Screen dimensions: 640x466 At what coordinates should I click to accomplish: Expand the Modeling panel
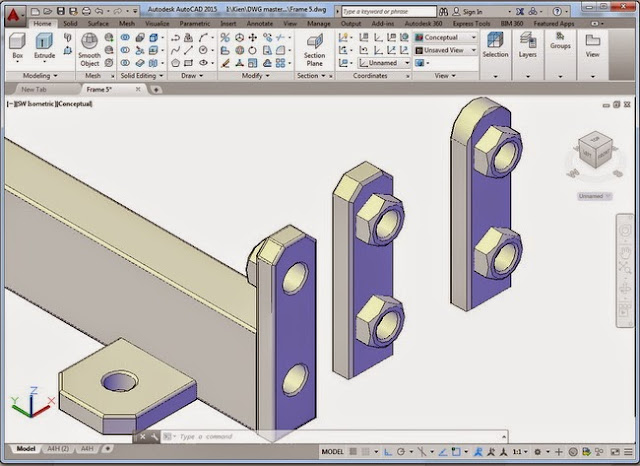[x=40, y=75]
